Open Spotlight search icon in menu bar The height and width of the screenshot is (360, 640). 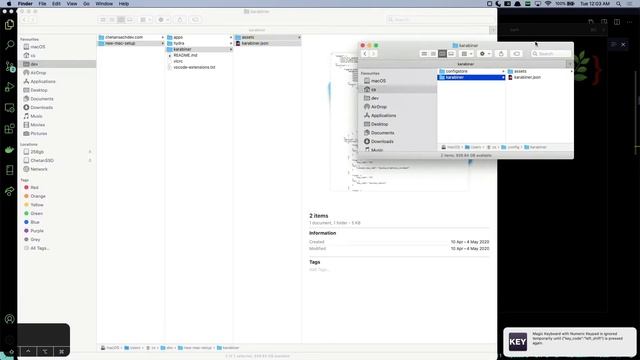(x=618, y=4)
